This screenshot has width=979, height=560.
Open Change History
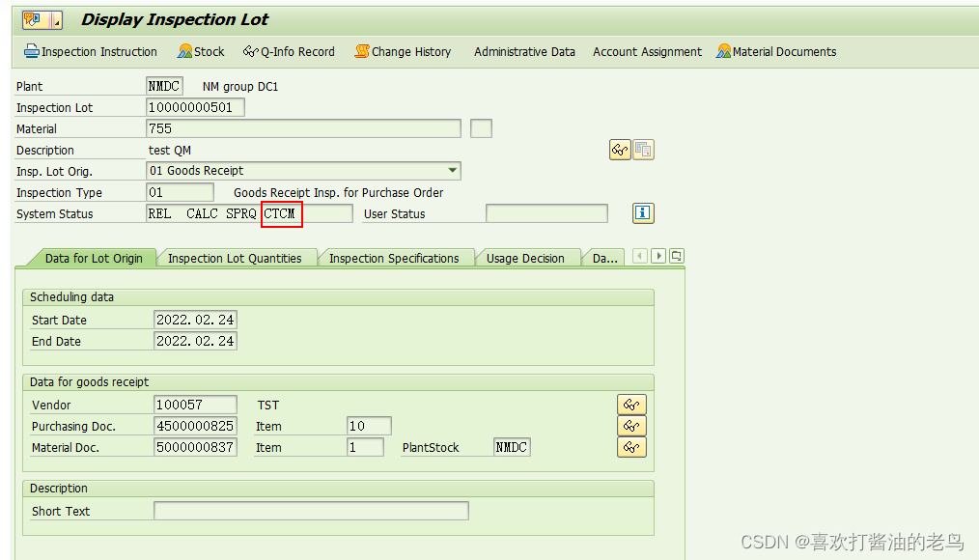pyautogui.click(x=403, y=51)
